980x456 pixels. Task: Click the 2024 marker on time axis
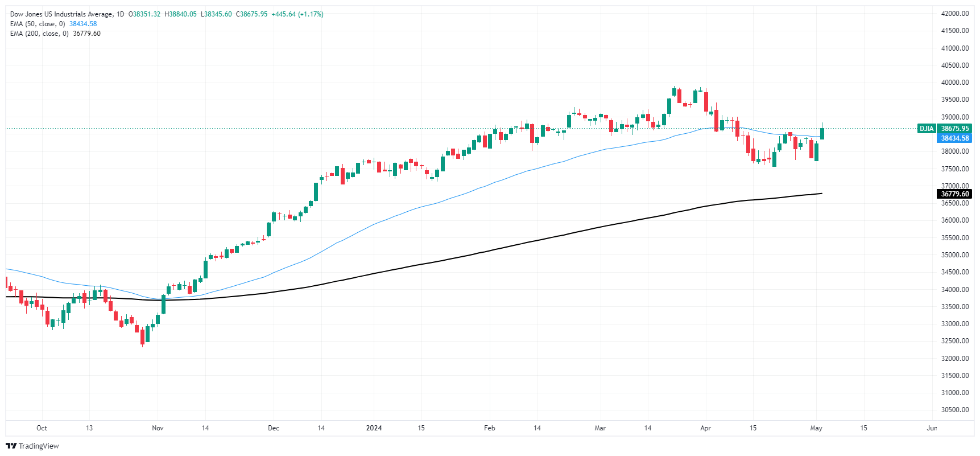(374, 428)
